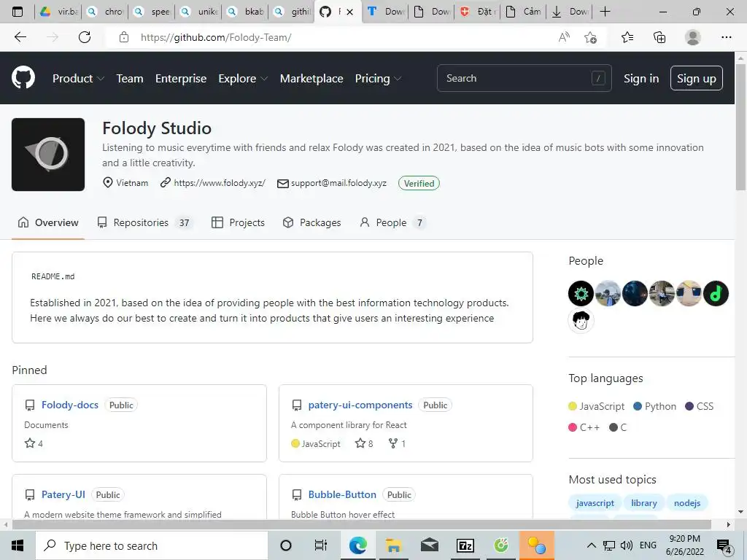Open the Team page in navigation
This screenshot has height=560, width=747.
130,79
